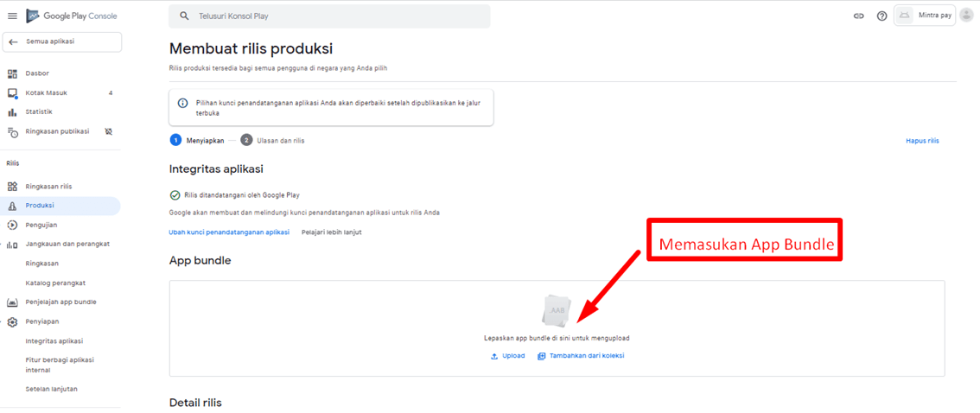The image size is (980, 413).
Task: Click the Ringkasan publikasi clock icon
Action: (12, 132)
